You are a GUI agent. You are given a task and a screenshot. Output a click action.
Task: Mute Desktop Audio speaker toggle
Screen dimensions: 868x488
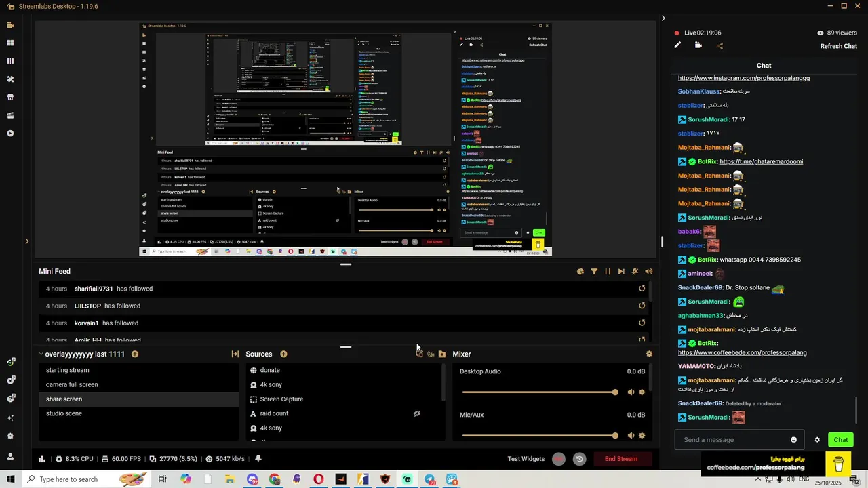click(631, 392)
